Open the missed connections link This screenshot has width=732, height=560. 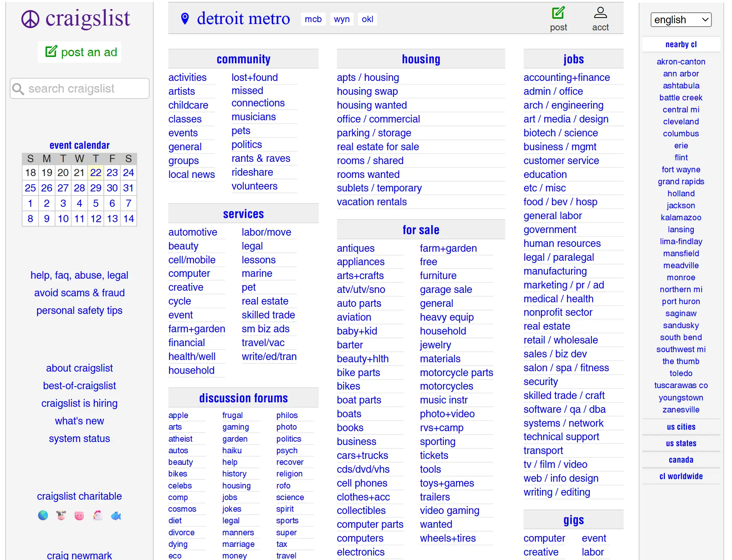click(x=258, y=97)
